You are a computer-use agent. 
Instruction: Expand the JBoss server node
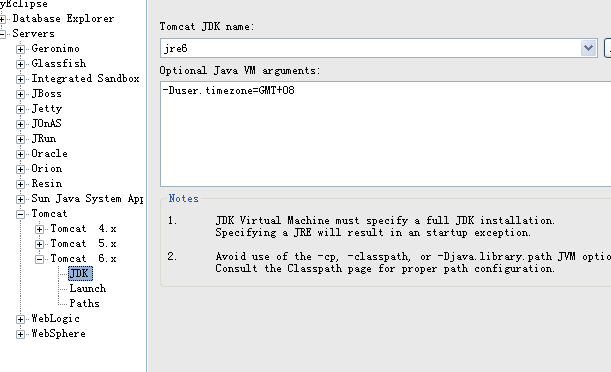tap(20, 94)
